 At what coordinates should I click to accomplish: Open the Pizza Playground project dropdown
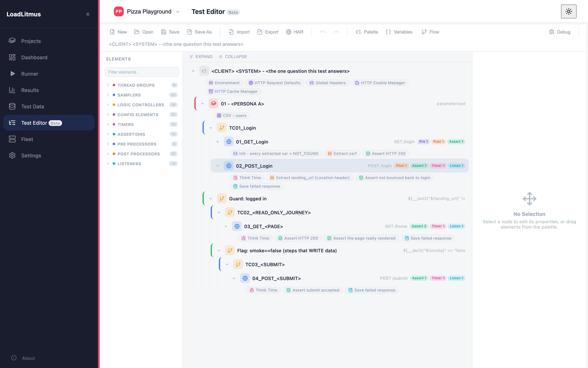(x=147, y=11)
